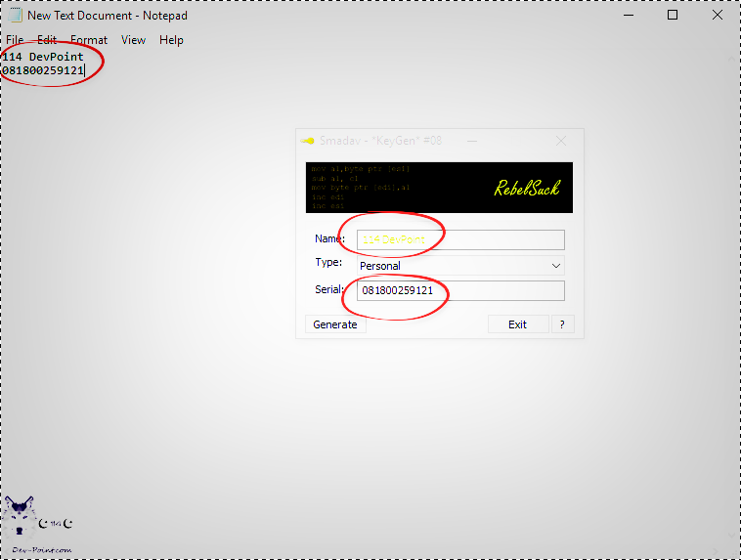
Task: Close the Smadav KeyGen dialog
Action: click(x=561, y=141)
